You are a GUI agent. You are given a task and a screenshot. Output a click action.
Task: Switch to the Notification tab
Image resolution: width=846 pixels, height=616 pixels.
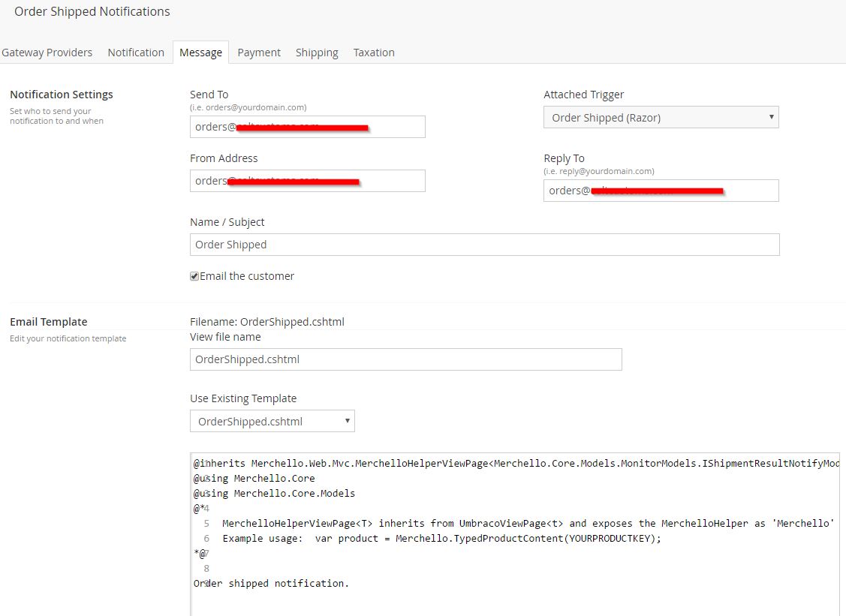pos(136,53)
